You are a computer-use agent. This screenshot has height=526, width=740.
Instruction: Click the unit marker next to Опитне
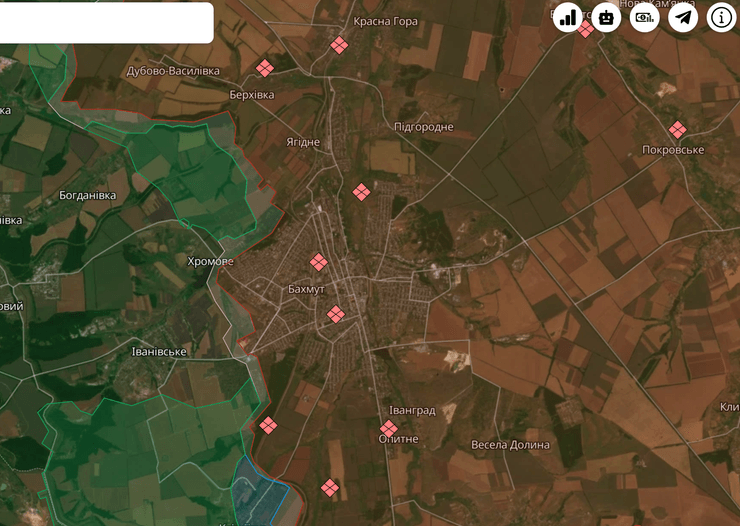coord(389,428)
